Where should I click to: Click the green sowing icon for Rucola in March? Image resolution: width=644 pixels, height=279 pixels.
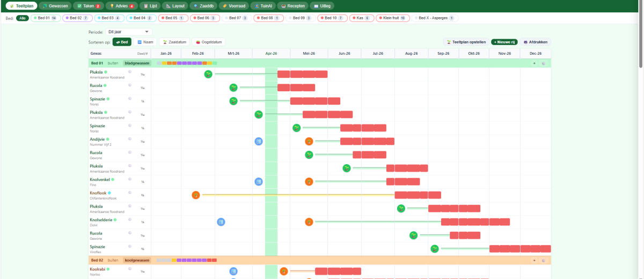233,87
